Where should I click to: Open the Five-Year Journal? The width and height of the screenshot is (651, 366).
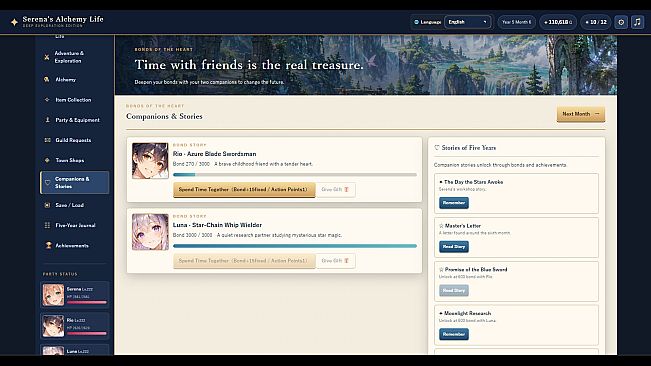tap(75, 225)
